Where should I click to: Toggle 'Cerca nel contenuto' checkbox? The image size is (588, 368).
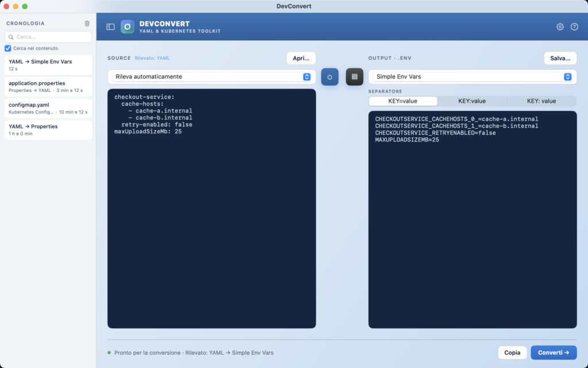coord(7,48)
